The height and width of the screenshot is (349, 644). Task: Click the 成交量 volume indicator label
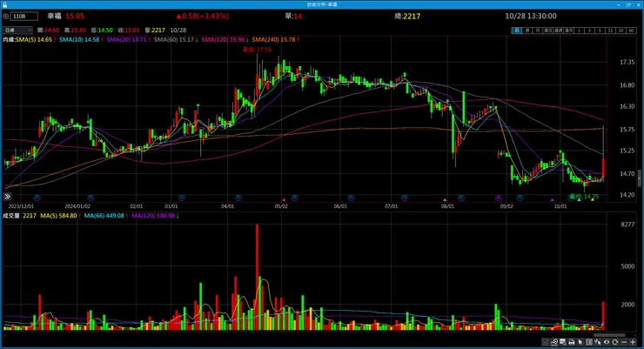pos(11,216)
